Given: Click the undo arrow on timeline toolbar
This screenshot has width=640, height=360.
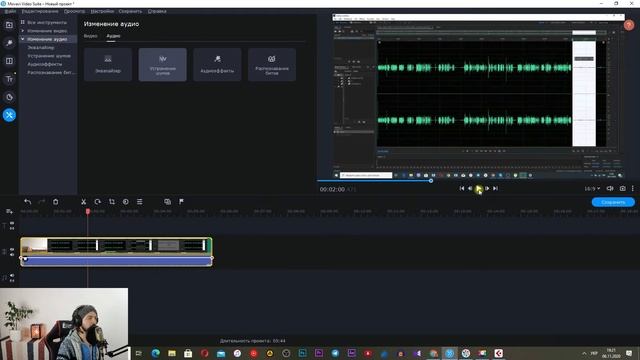Looking at the screenshot, I should (x=27, y=202).
